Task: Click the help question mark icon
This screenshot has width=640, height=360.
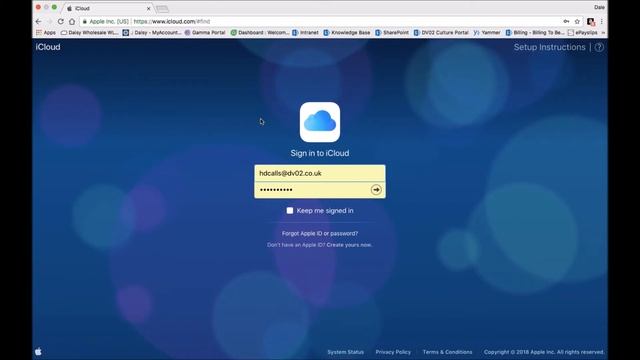Action: click(599, 47)
